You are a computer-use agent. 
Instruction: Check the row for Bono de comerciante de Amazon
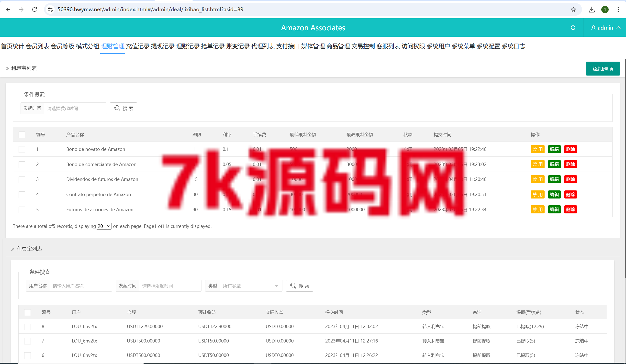22,164
